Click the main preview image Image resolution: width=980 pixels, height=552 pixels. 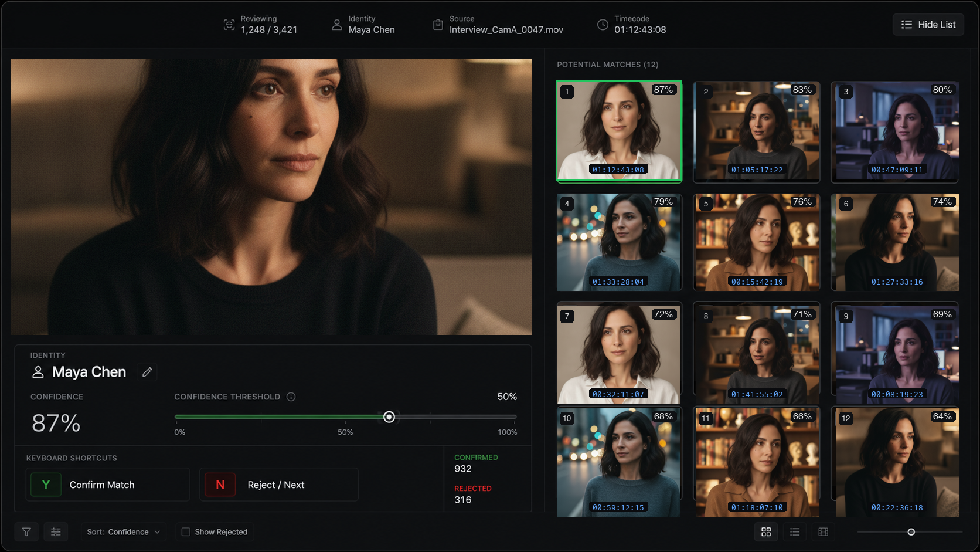click(271, 197)
